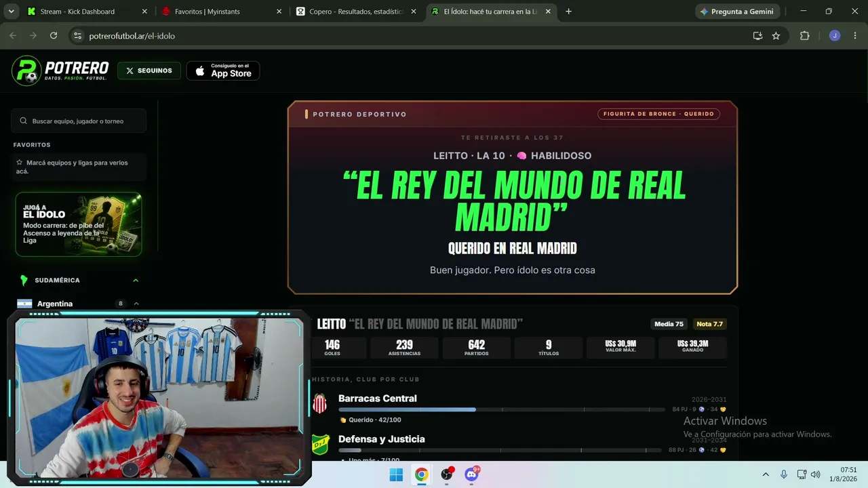Image resolution: width=868 pixels, height=488 pixels.
Task: Go forward to the next page
Action: pos(33,36)
